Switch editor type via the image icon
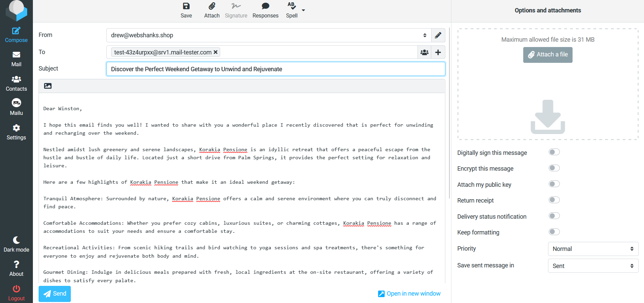 pyautogui.click(x=48, y=86)
